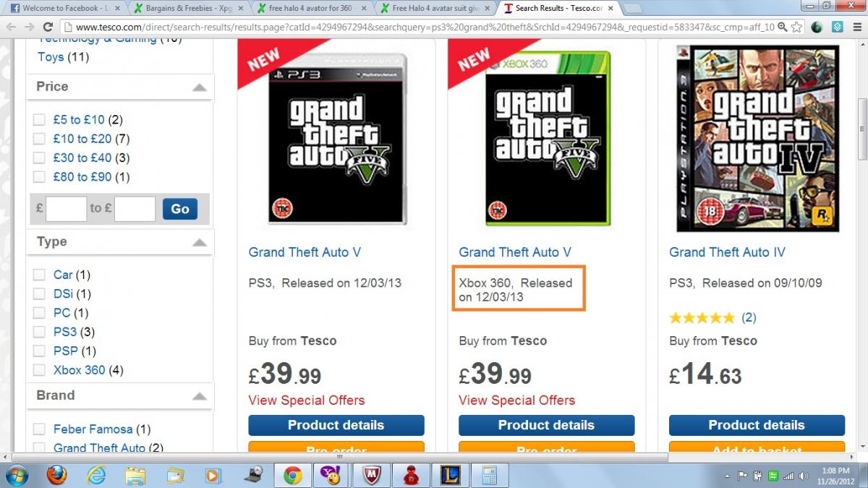
Task: Open Internet Explorer taskbar icon
Action: (96, 475)
